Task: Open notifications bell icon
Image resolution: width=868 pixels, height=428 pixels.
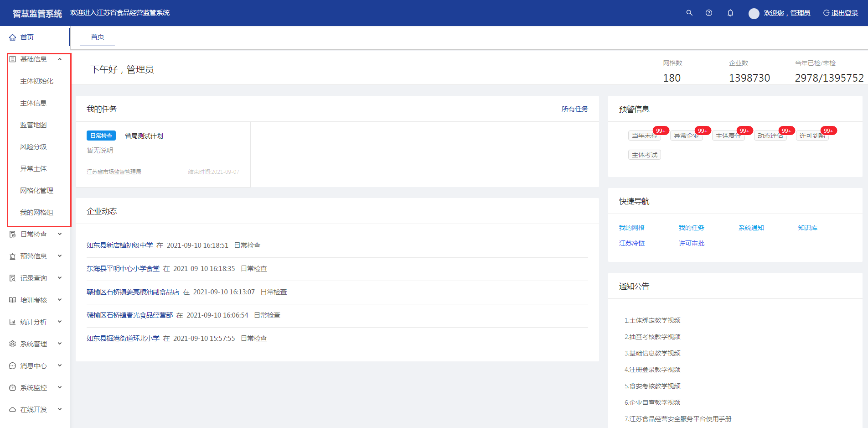Action: 730,13
